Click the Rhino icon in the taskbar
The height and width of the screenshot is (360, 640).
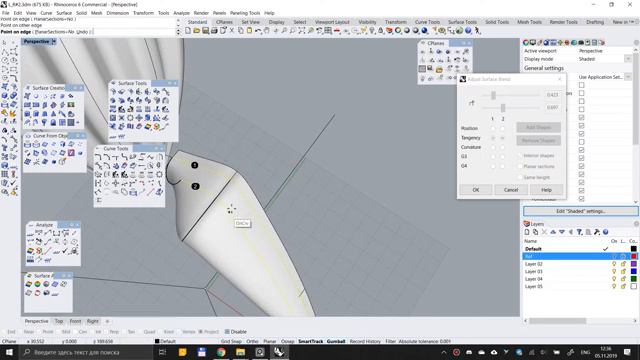click(279, 352)
